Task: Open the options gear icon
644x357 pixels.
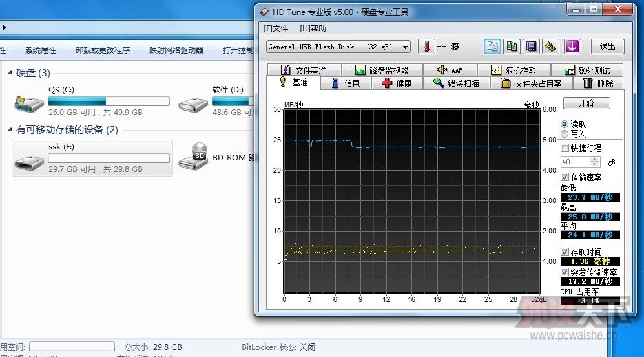Action: 551,47
